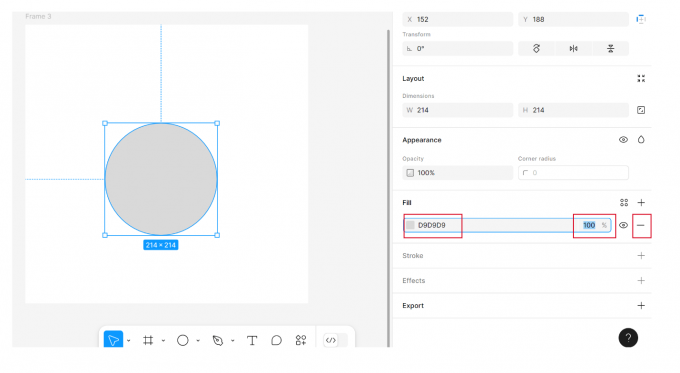The image size is (680, 373).
Task: Hide the D9D9D9 fill with eye icon
Action: pyautogui.click(x=623, y=225)
